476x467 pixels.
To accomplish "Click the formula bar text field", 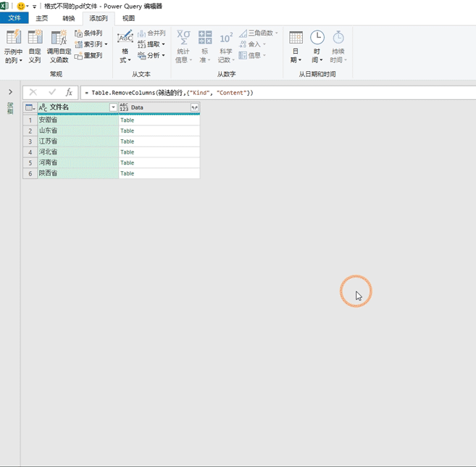I will coord(278,93).
